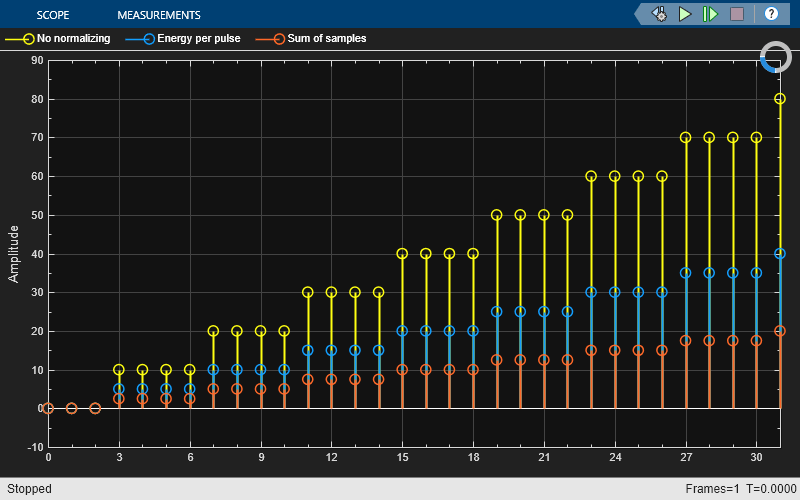Switch to the SCOPE tab

[53, 15]
